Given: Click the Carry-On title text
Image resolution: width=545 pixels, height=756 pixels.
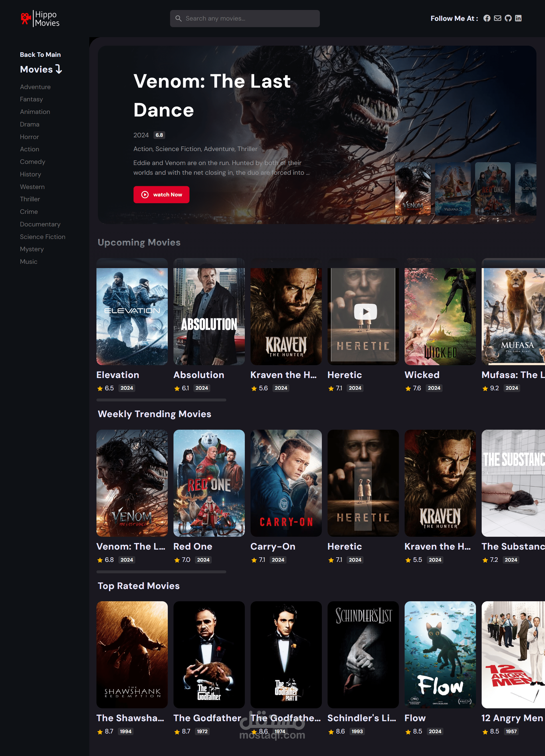Looking at the screenshot, I should click(x=273, y=547).
